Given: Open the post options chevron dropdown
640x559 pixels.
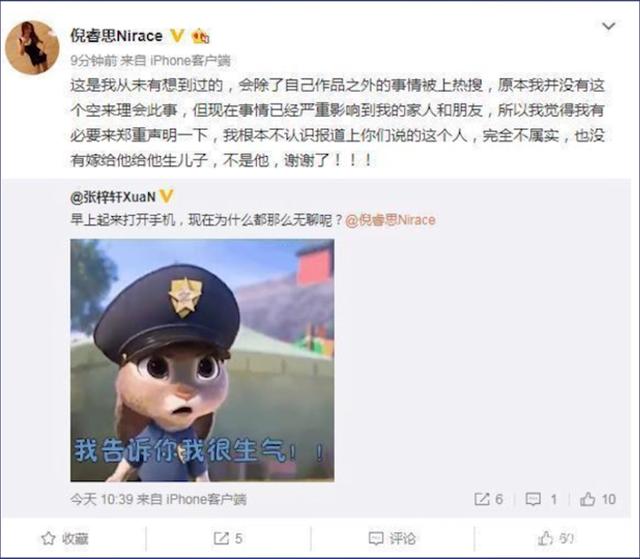Looking at the screenshot, I should coord(609,27).
